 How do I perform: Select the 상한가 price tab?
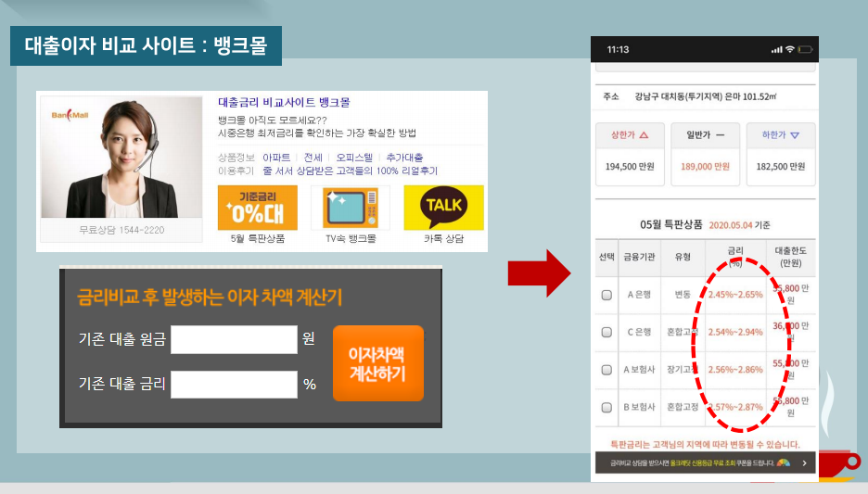click(x=630, y=135)
